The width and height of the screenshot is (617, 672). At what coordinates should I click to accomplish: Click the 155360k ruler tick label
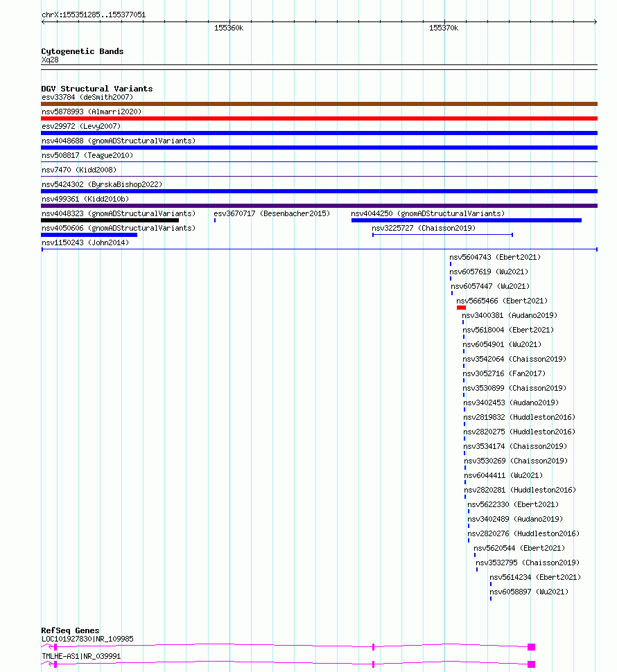229,28
